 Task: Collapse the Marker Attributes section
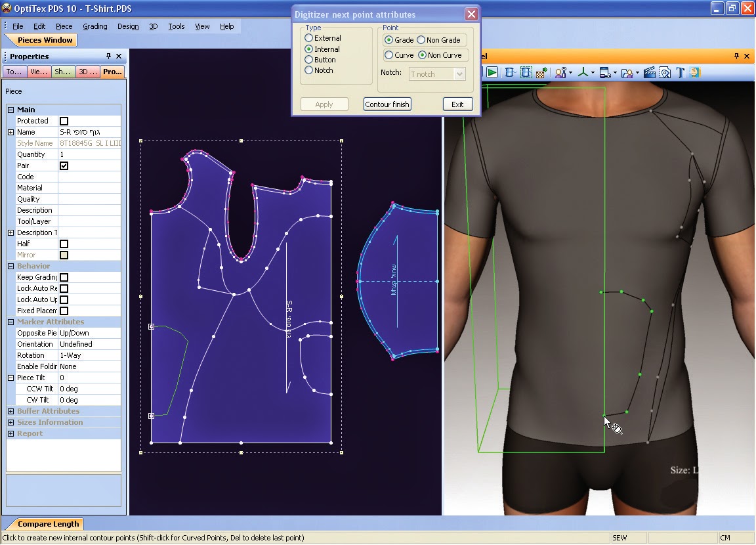click(10, 322)
